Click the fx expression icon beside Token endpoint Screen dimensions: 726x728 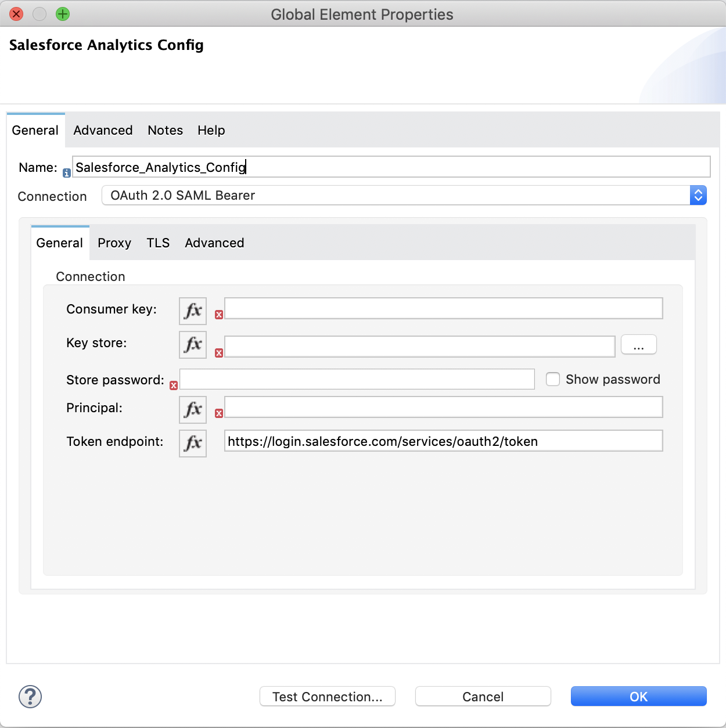point(192,443)
